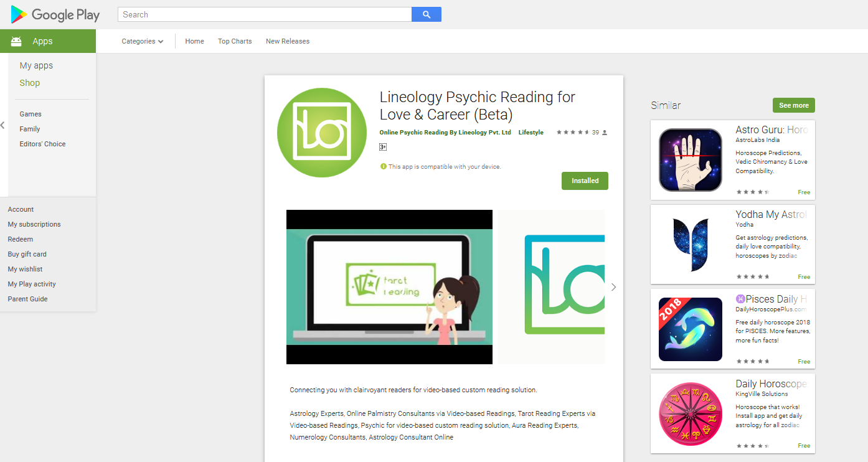Image resolution: width=868 pixels, height=462 pixels.
Task: Open the Yodha My Astrology icon
Action: [x=691, y=244]
